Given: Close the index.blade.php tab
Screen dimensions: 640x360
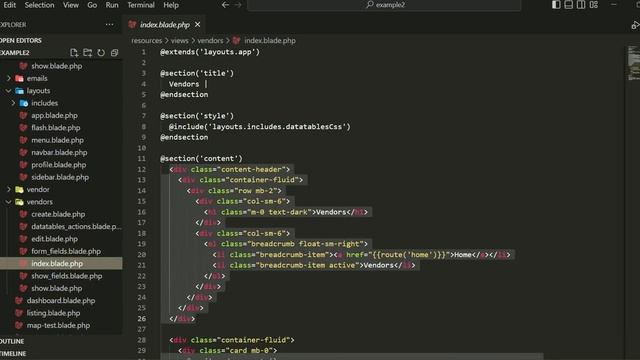Looking at the screenshot, I should point(198,24).
